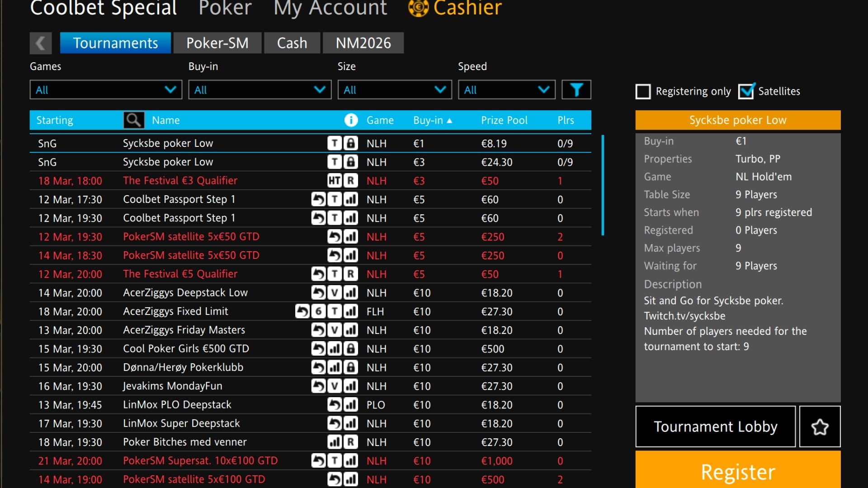Click the lock icon on the €3 Sycksbe row

[x=351, y=161]
